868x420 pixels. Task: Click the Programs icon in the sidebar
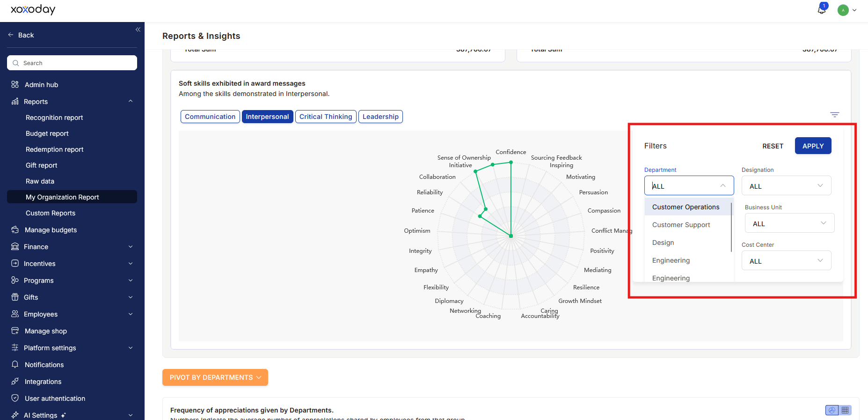15,280
